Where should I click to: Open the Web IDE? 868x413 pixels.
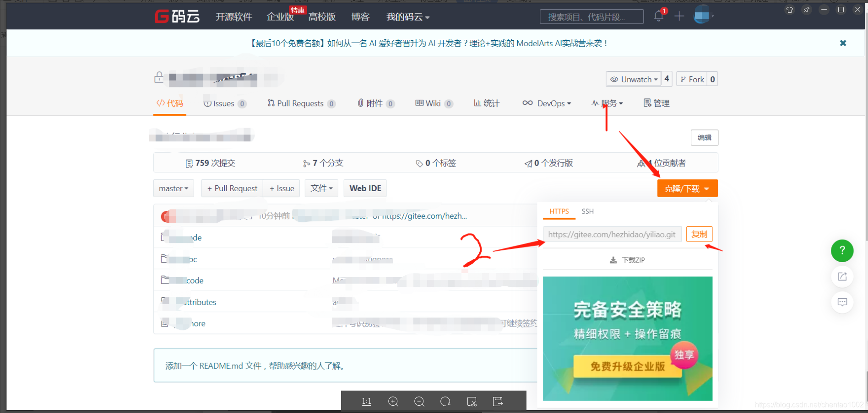click(365, 188)
